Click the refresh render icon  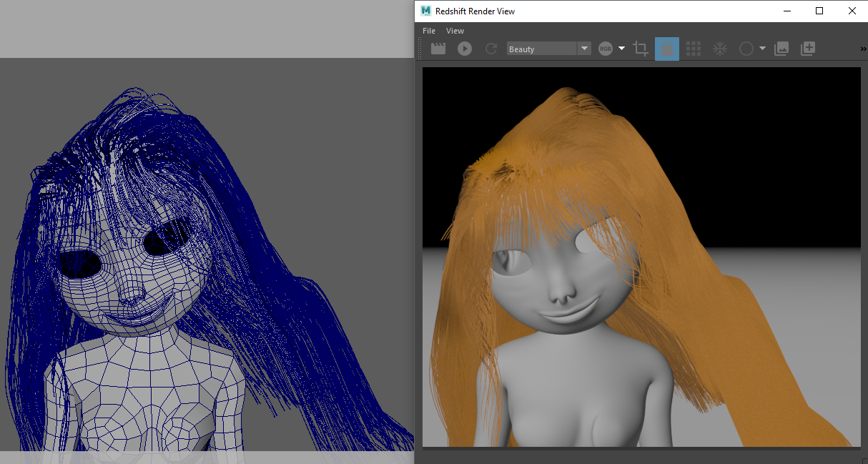coord(491,49)
